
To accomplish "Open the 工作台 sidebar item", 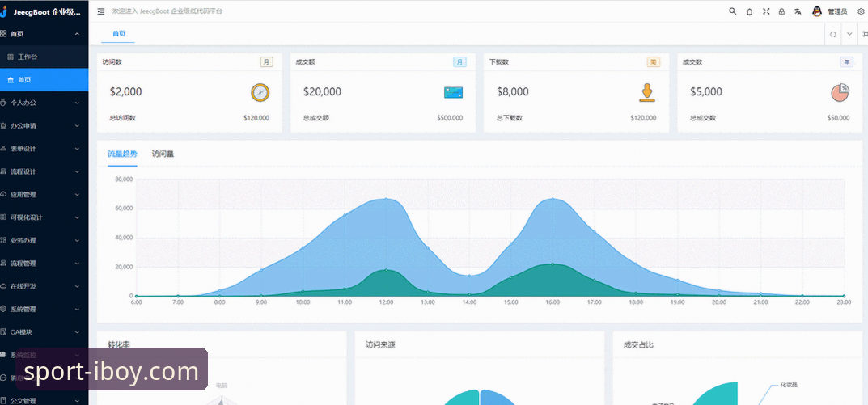I will [x=44, y=57].
